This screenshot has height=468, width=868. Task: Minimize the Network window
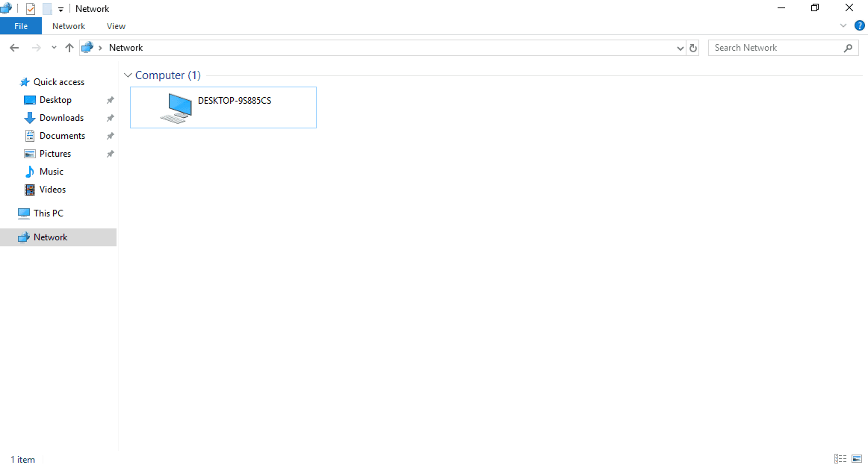[781, 8]
